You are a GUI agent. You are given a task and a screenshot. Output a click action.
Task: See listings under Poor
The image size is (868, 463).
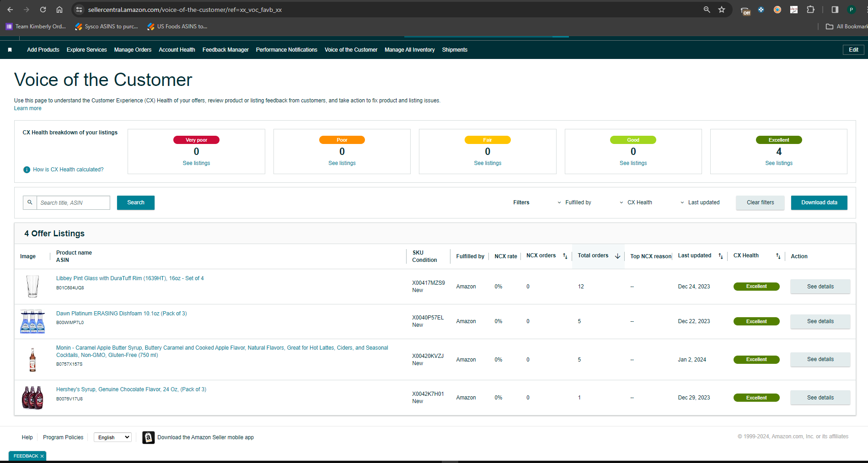[x=342, y=163]
